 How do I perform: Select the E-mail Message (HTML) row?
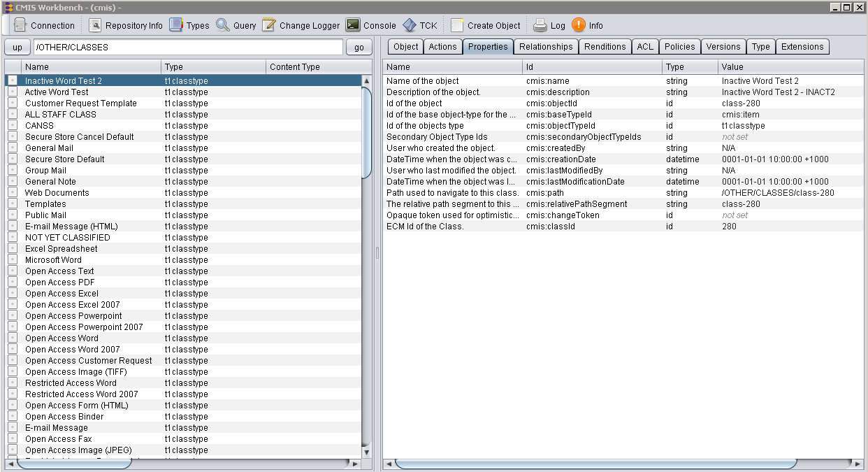(x=184, y=226)
